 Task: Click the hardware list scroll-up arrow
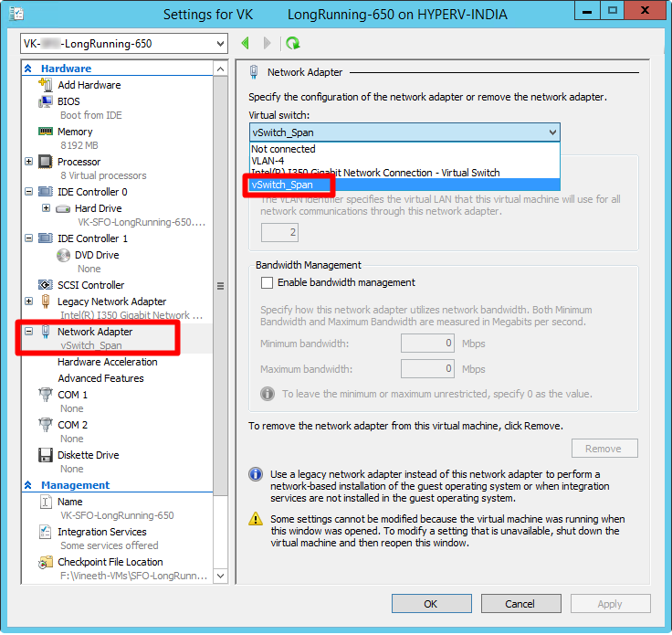tap(220, 69)
